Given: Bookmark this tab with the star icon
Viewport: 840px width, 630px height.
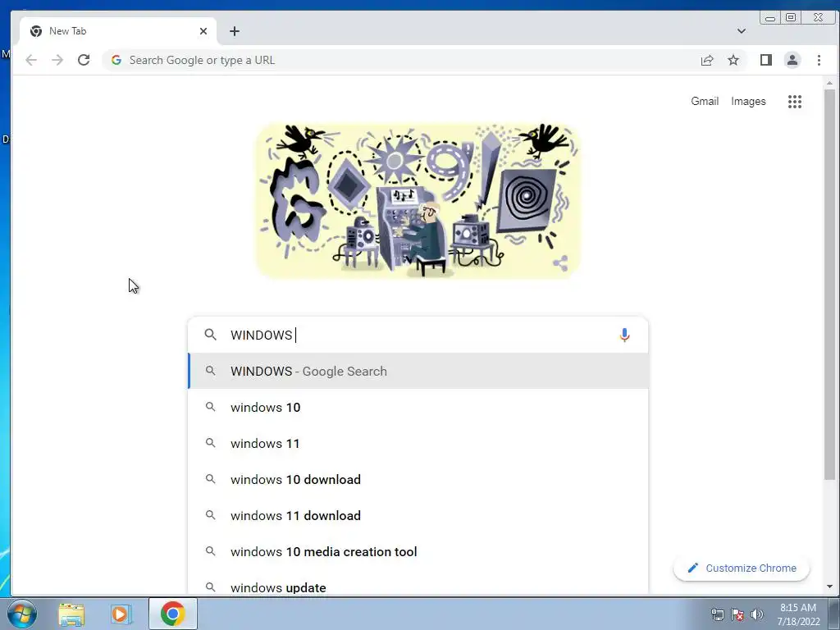Looking at the screenshot, I should coord(733,60).
